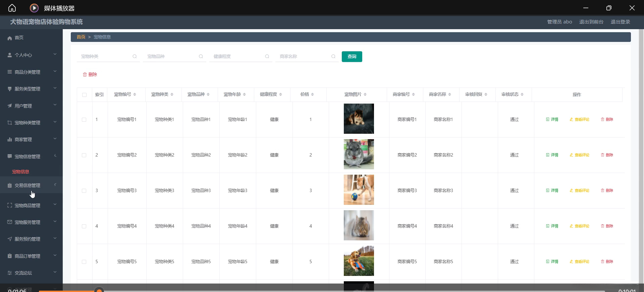Check the checkbox for row 宠物编号2
Image resolution: width=644 pixels, height=292 pixels.
coord(84,155)
